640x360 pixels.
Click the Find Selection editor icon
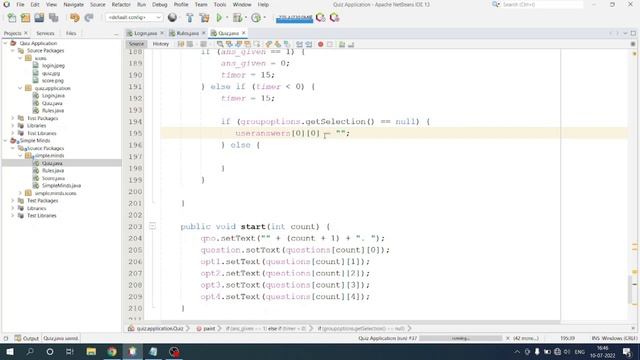click(220, 44)
